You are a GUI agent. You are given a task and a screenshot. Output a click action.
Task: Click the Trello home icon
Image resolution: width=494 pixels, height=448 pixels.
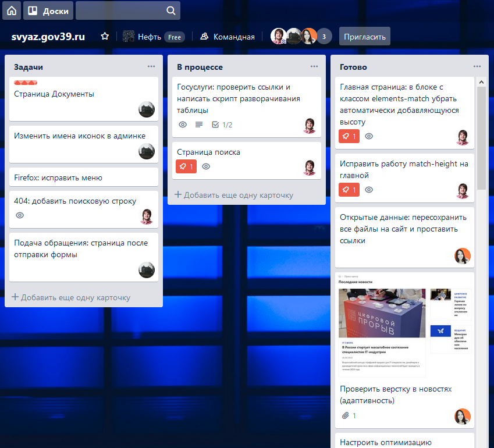12,10
